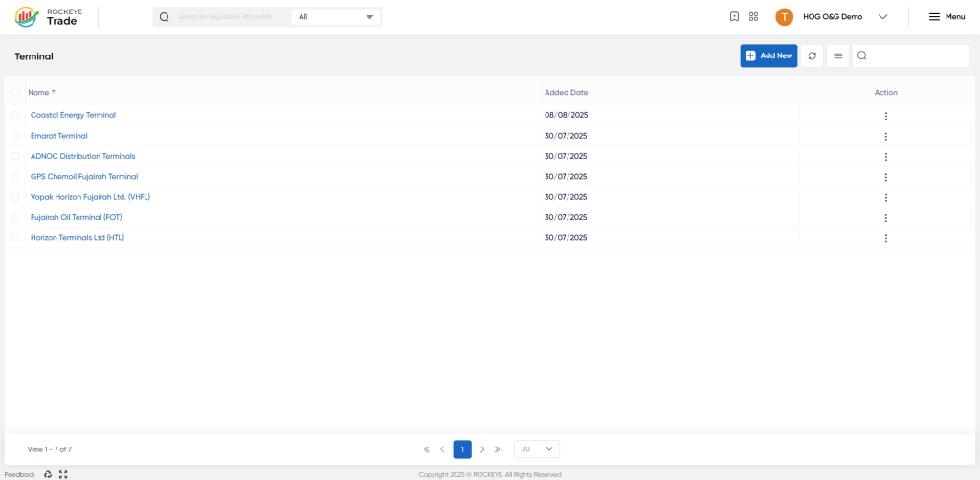Click the 08/08/2025 date cell

coord(567,115)
